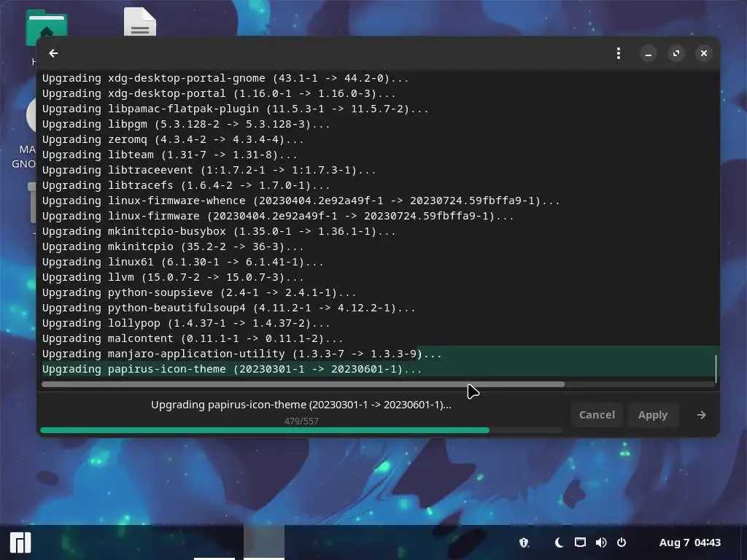The width and height of the screenshot is (747, 560).
Task: Click the 'Upgrading manjaro-application-utility' log line
Action: [242, 354]
